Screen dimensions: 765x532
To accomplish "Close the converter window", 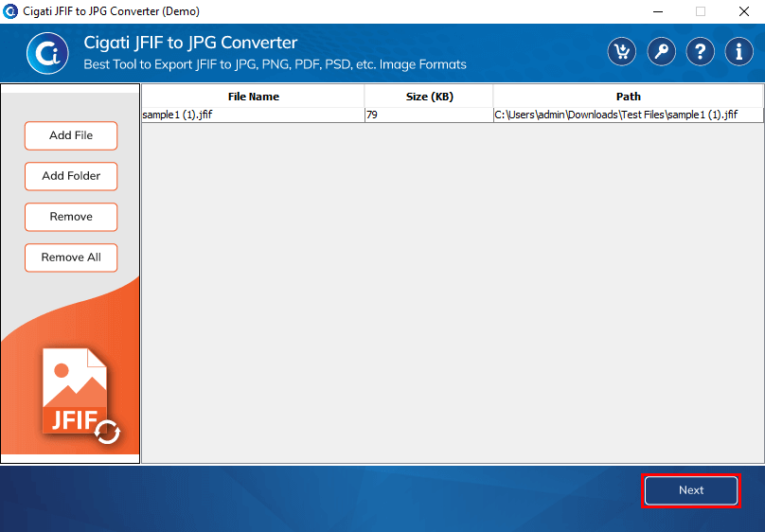I will [x=743, y=11].
